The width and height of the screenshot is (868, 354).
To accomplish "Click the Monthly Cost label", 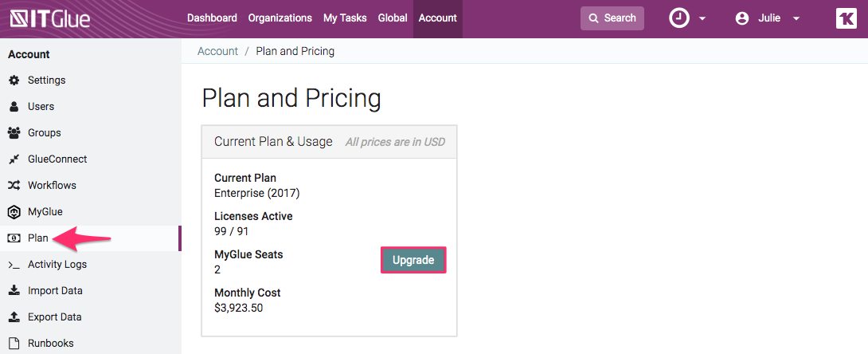I will (x=248, y=293).
